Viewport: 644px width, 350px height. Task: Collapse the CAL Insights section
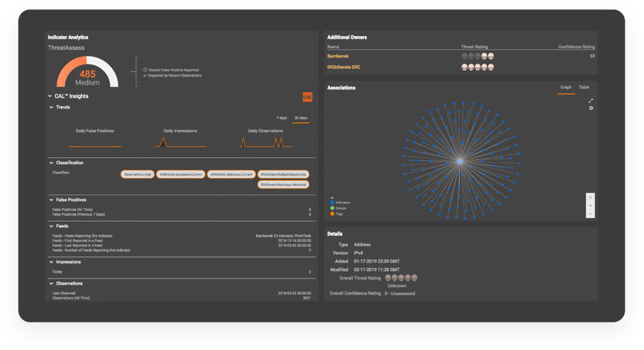pyautogui.click(x=50, y=96)
